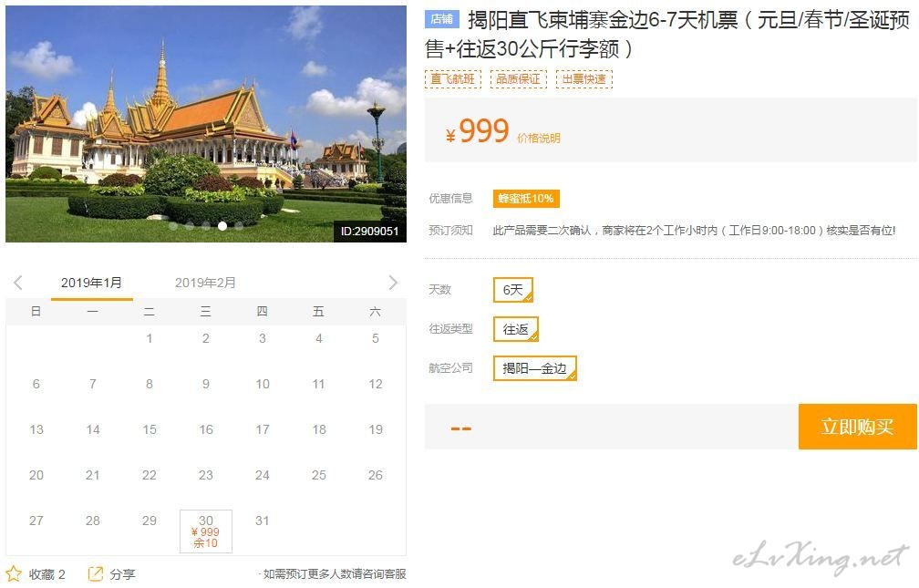
Task: Click the star favorite icon (收藏)
Action: pyautogui.click(x=14, y=574)
